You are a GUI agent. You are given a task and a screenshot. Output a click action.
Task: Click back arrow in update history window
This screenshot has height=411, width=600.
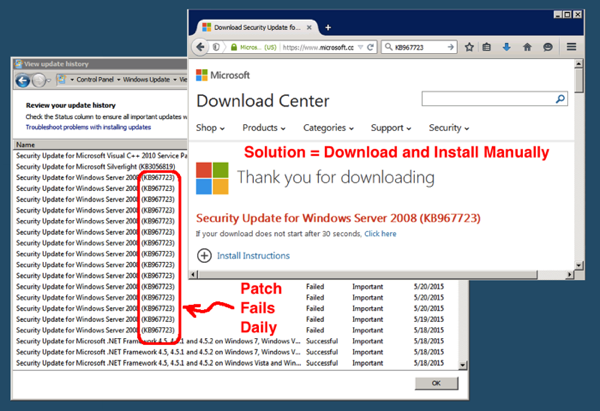(23, 81)
